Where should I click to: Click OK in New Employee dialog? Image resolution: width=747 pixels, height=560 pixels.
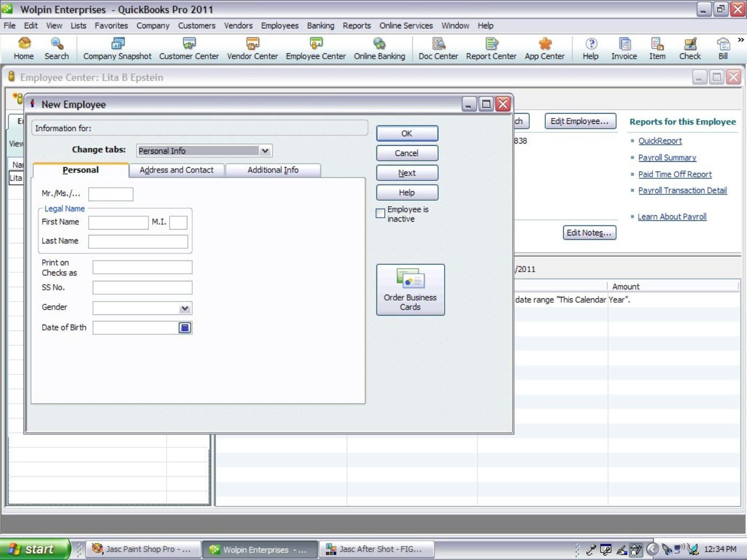click(x=407, y=133)
